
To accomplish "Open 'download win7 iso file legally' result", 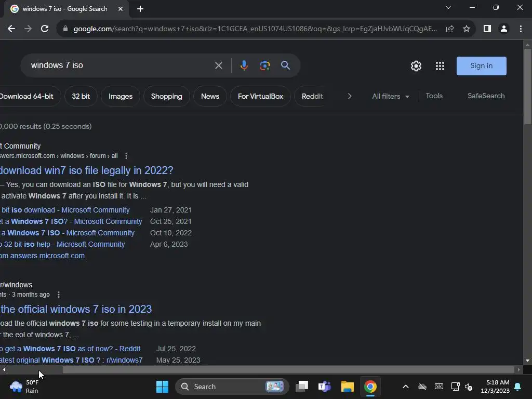I will [x=87, y=170].
